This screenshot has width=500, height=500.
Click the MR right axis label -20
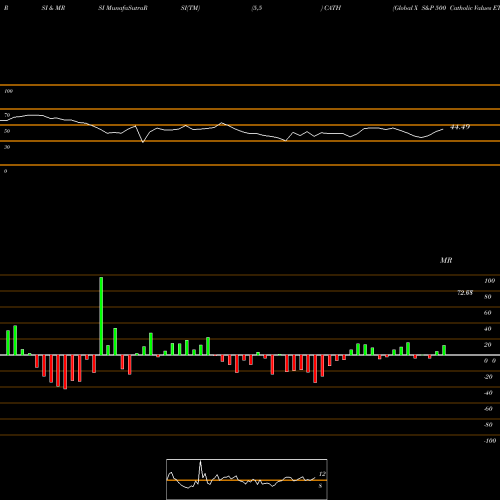[x=488, y=377]
